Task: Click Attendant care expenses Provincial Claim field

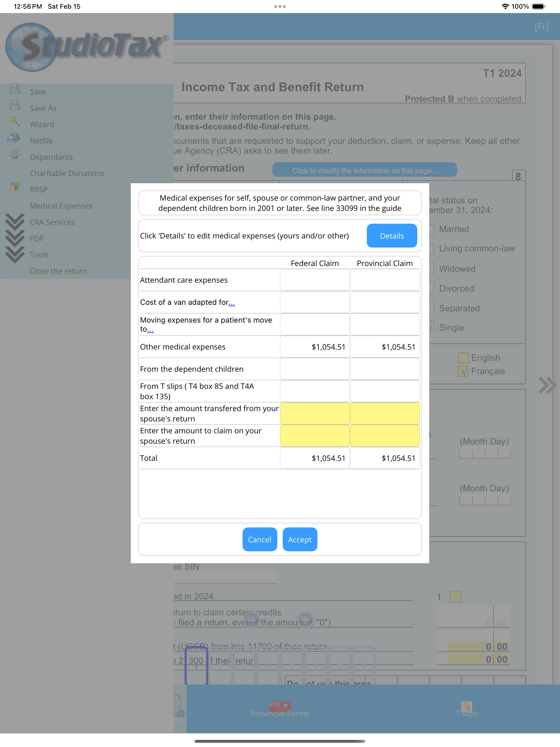Action: pyautogui.click(x=385, y=280)
